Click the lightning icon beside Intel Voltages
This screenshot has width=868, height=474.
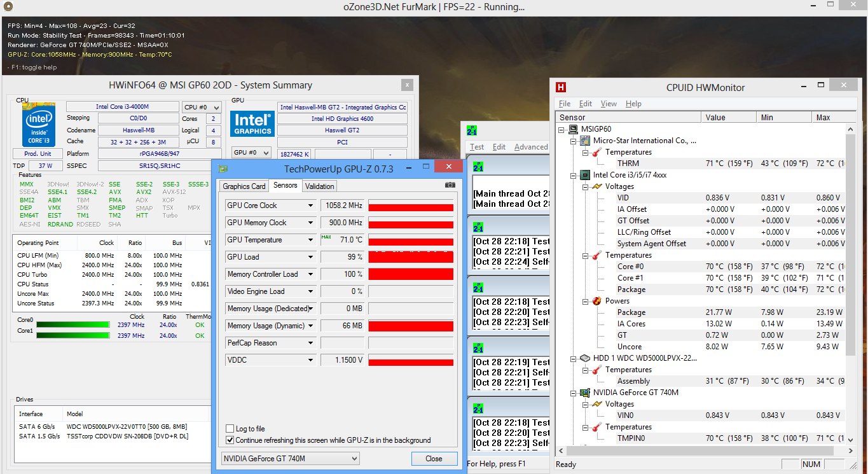[x=596, y=186]
